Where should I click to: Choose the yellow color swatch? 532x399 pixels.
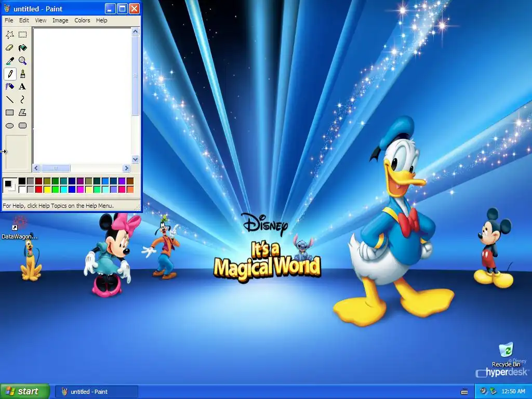pyautogui.click(x=47, y=189)
